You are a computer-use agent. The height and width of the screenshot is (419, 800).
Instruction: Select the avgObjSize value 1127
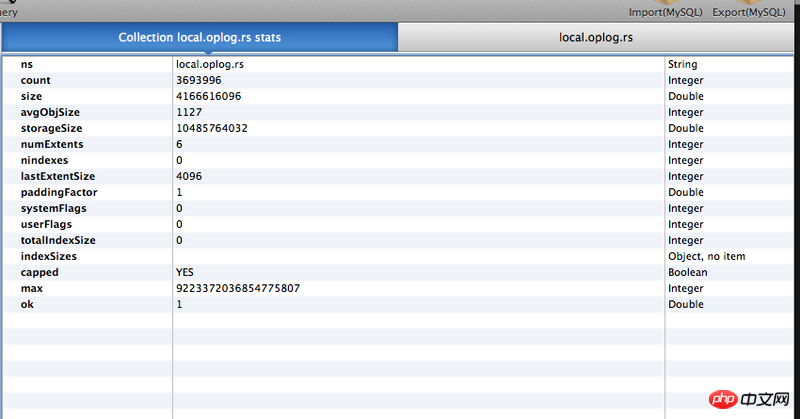point(188,112)
